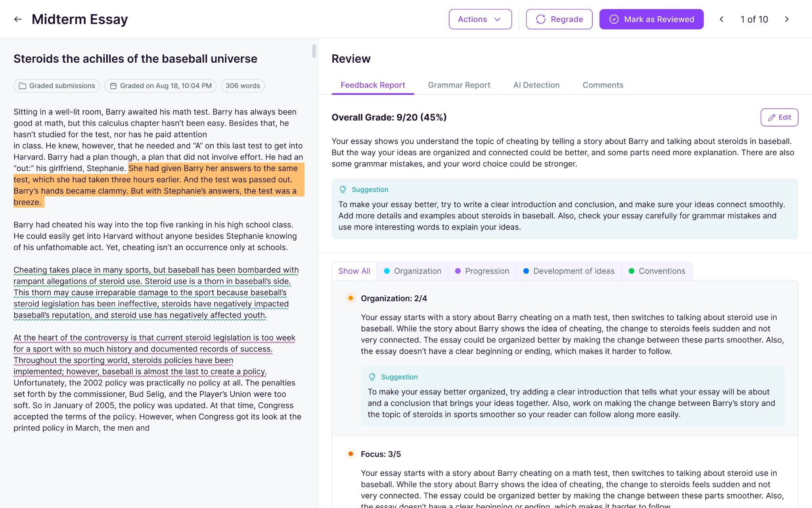The height and width of the screenshot is (508, 812).
Task: Click the Review heading
Action: (351, 59)
